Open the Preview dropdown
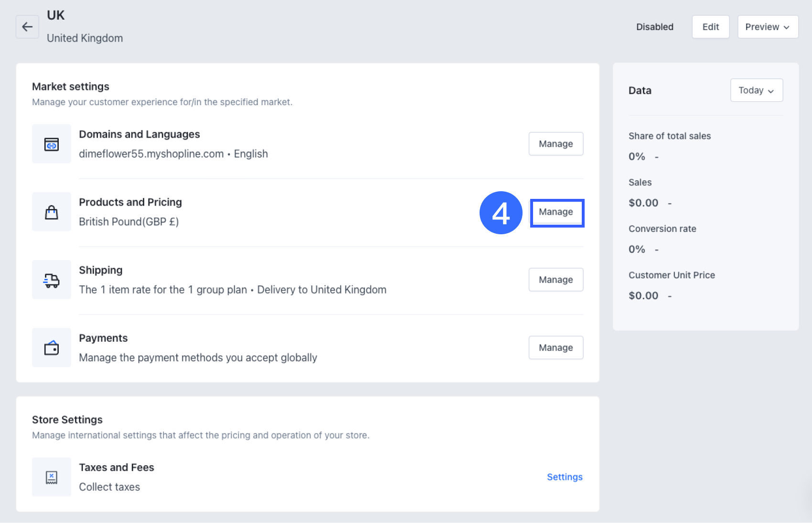Image resolution: width=812 pixels, height=523 pixels. (768, 27)
